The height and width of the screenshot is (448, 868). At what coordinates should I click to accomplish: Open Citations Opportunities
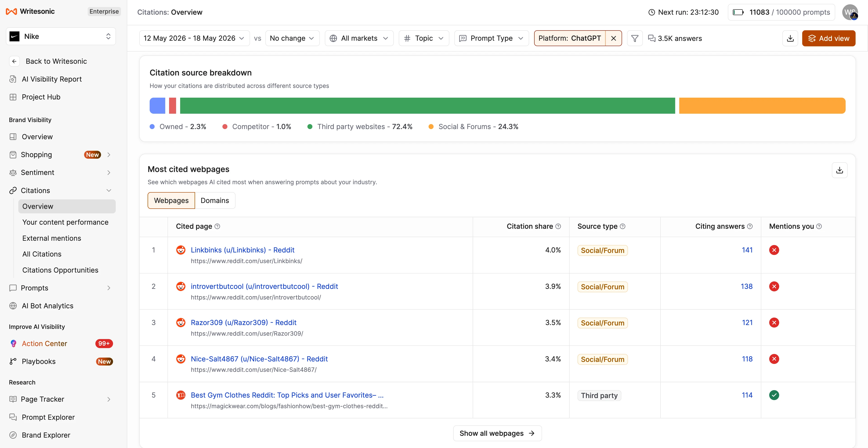pyautogui.click(x=60, y=270)
